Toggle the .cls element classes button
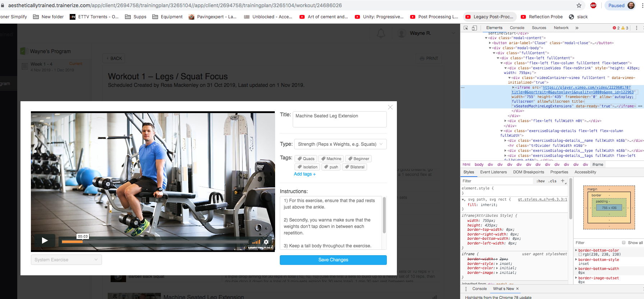Viewport: 644px width, 299px height. [552, 181]
